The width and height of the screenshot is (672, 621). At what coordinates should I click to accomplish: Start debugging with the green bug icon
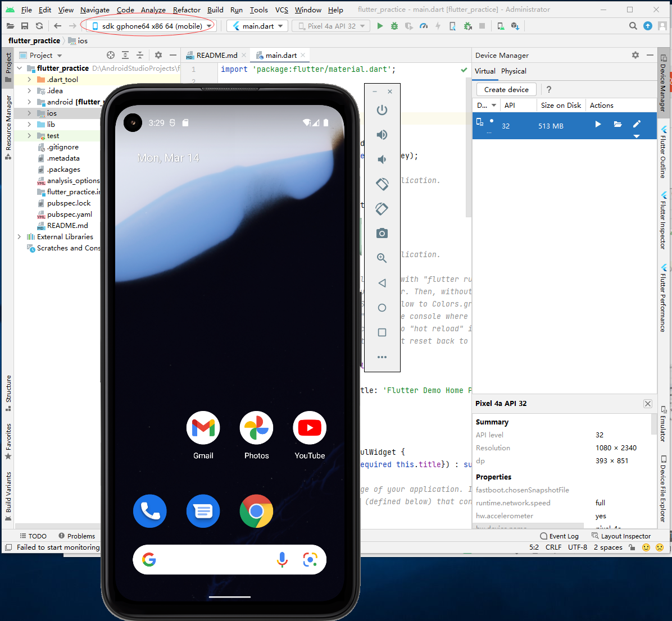(394, 26)
